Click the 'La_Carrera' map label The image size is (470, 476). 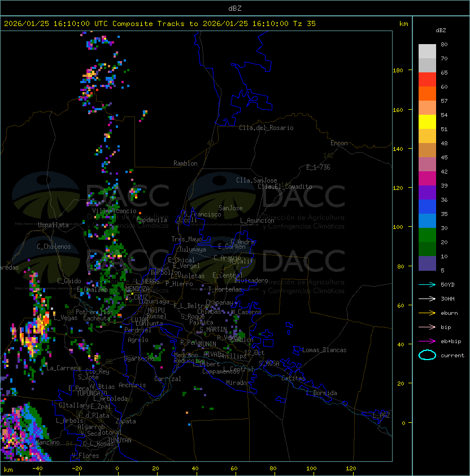(63, 368)
